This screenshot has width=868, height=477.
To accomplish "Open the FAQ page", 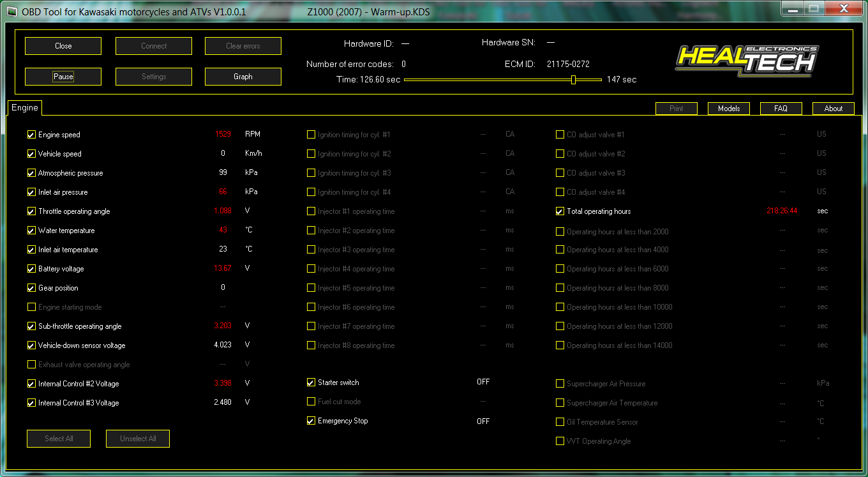I will click(x=781, y=109).
